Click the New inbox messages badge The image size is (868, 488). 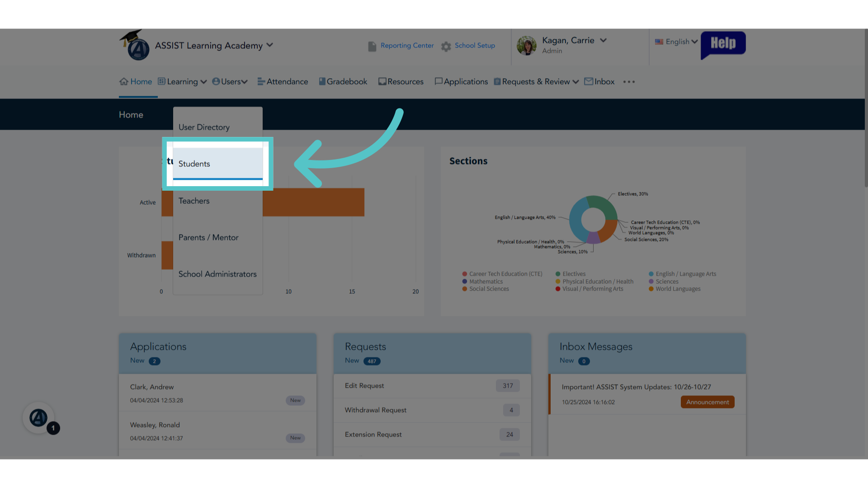(584, 361)
